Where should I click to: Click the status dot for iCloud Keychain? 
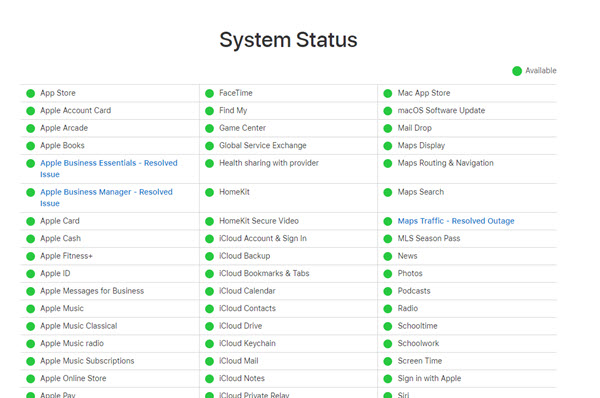point(209,344)
